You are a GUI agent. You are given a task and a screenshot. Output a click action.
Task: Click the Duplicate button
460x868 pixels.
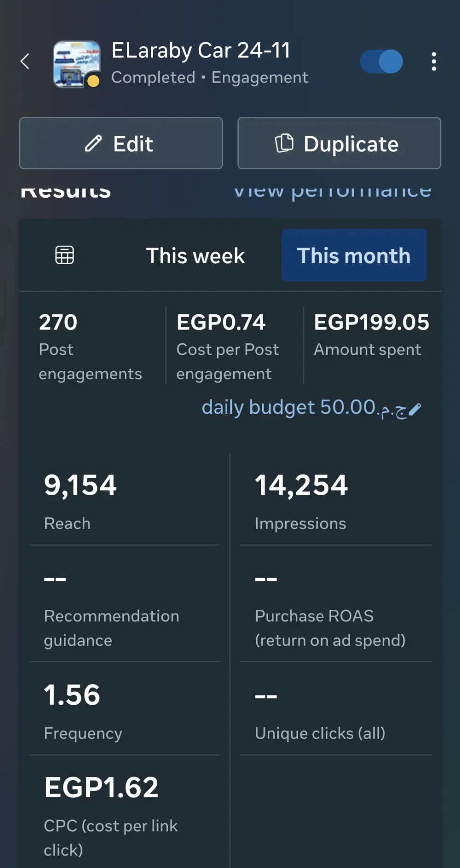339,144
